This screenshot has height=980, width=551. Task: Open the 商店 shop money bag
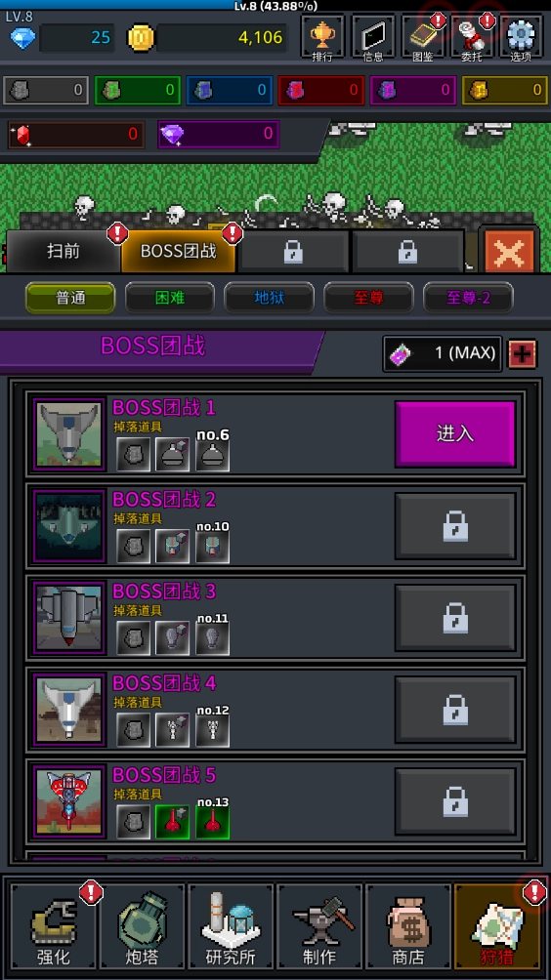(x=408, y=927)
